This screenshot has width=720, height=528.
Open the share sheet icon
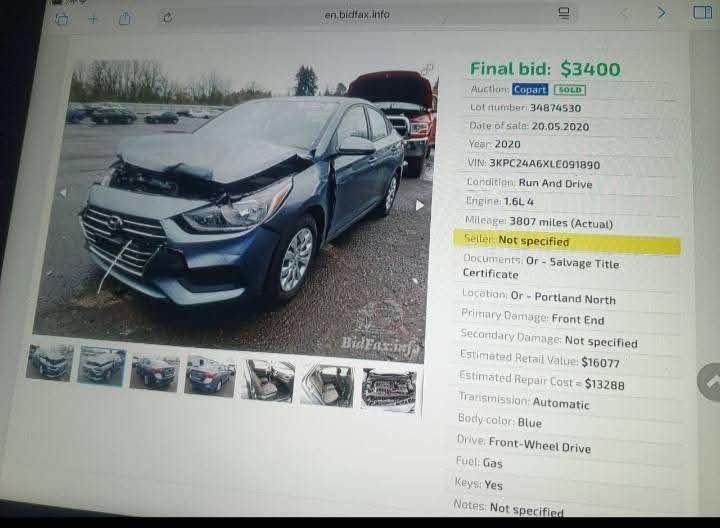coord(124,18)
